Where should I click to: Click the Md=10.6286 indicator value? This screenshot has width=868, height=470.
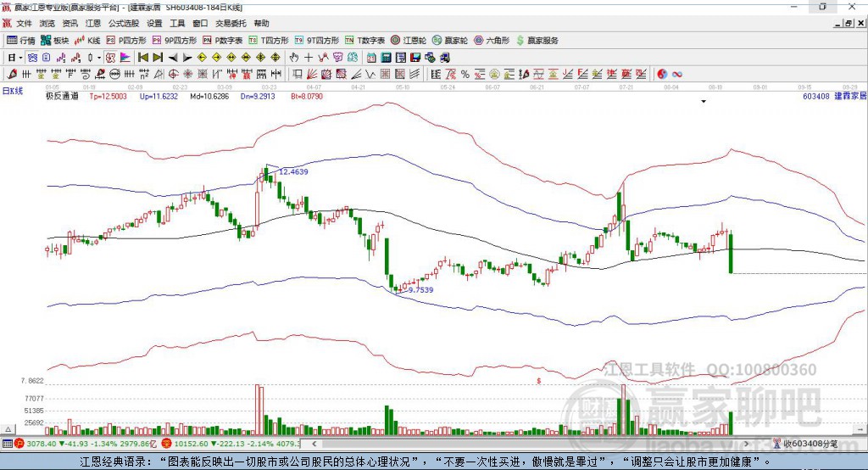click(x=209, y=97)
